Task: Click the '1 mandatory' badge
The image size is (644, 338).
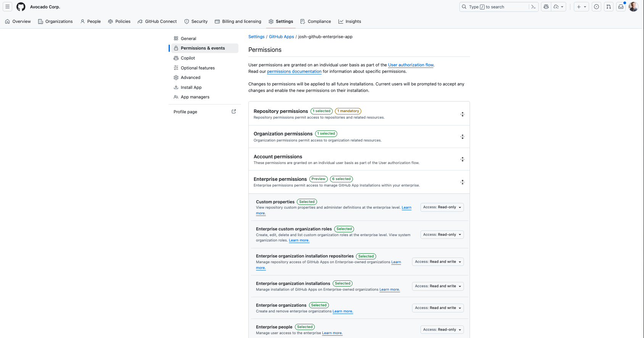Action: 348,111
